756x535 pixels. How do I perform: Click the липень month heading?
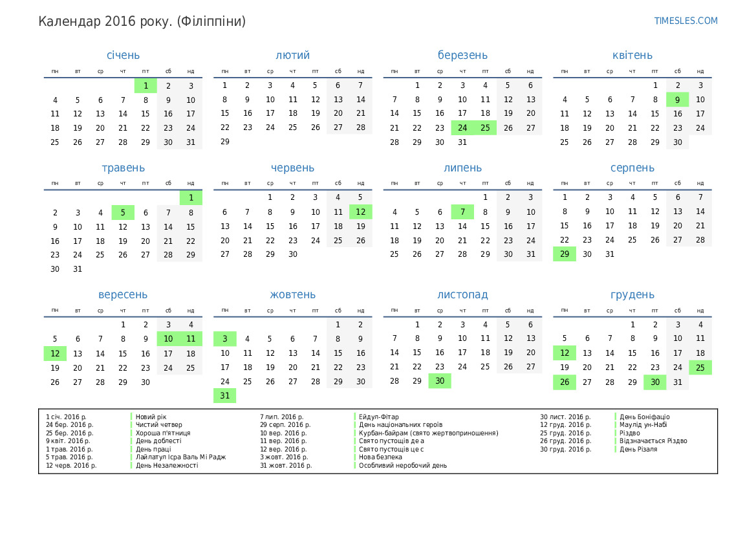(x=462, y=168)
